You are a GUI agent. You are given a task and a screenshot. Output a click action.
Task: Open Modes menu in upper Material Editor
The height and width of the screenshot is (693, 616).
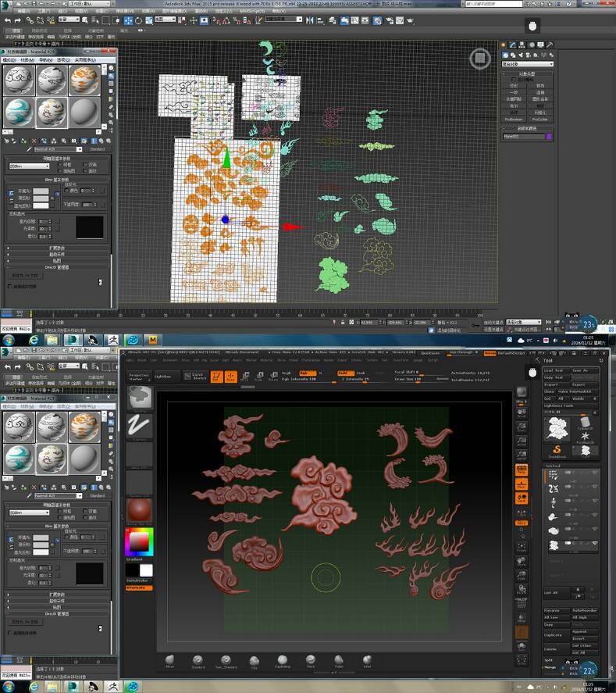pyautogui.click(x=9, y=60)
